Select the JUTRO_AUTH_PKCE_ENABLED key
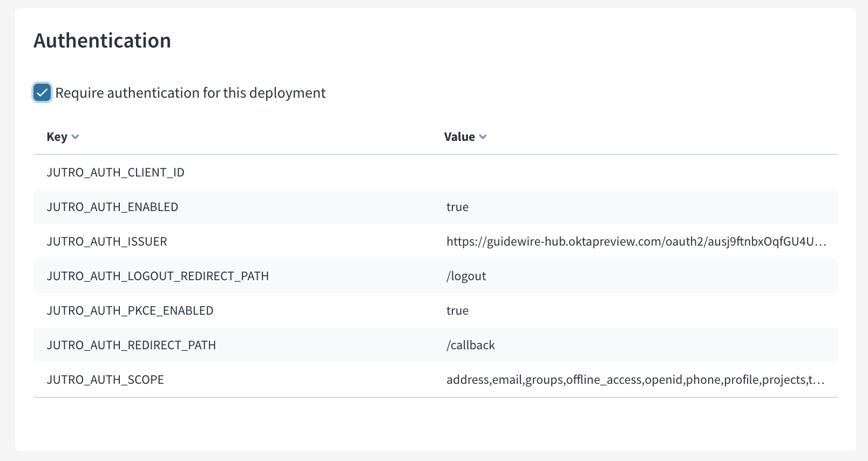The image size is (868, 461). click(x=130, y=310)
